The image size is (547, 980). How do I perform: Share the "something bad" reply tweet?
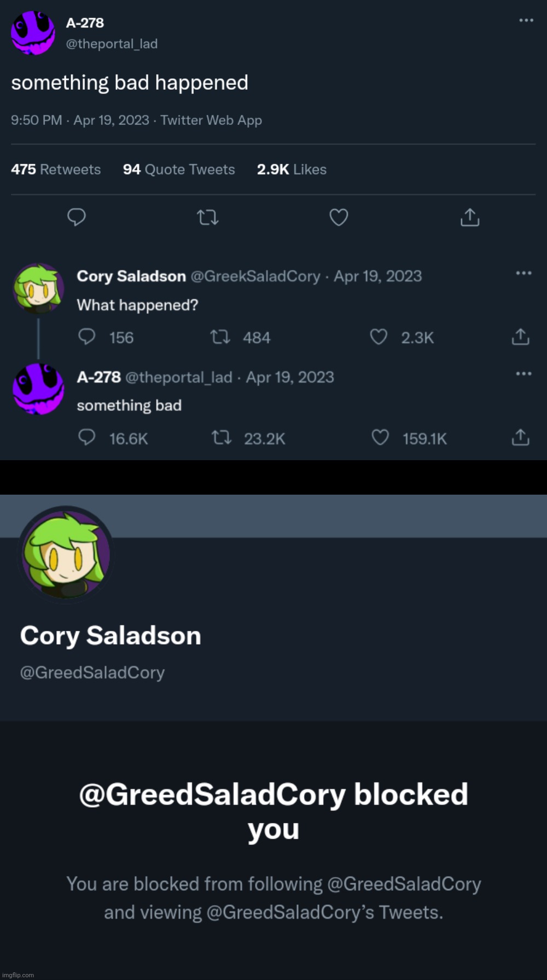(520, 438)
